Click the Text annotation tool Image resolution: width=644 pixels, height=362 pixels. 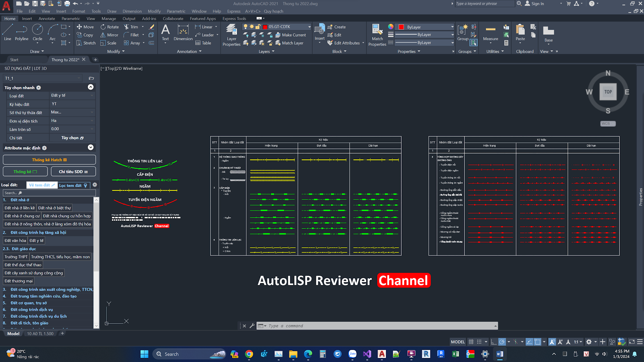point(165,33)
